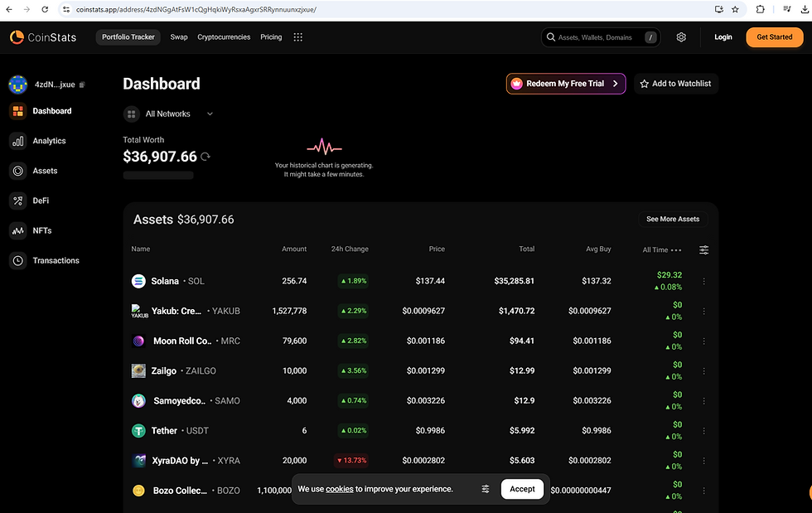
Task: Open Samoyedcoin row three-dot menu
Action: click(x=703, y=400)
